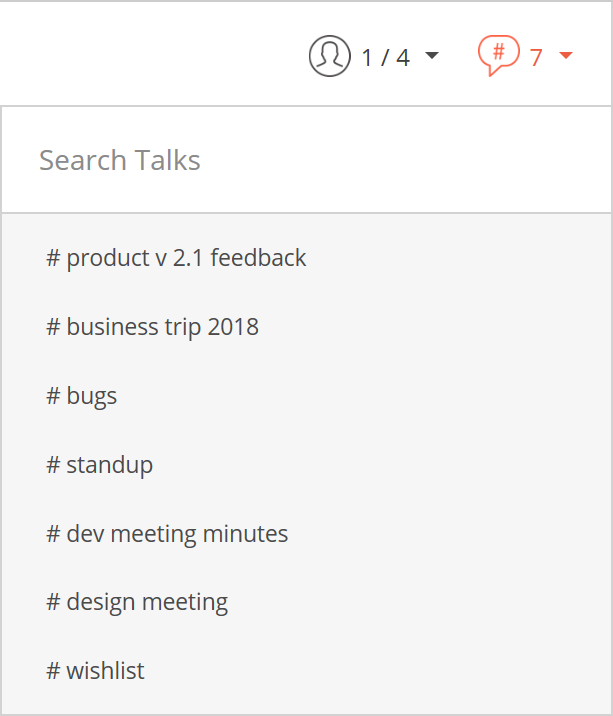
Task: Open the product v 2.1 feedback talk
Action: click(x=306, y=258)
